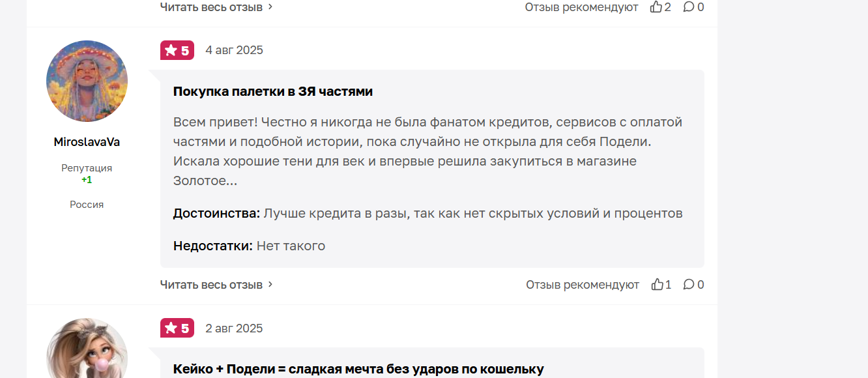
Task: Click the '+1' reputation value
Action: 87,180
